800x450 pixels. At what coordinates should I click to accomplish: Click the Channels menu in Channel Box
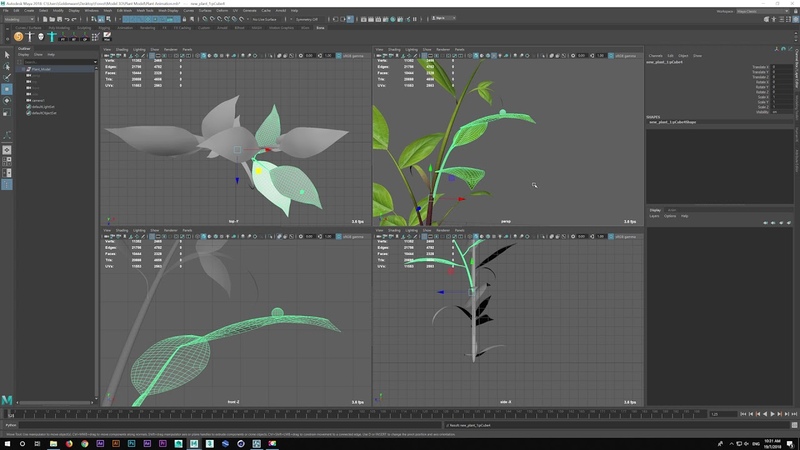click(x=656, y=55)
